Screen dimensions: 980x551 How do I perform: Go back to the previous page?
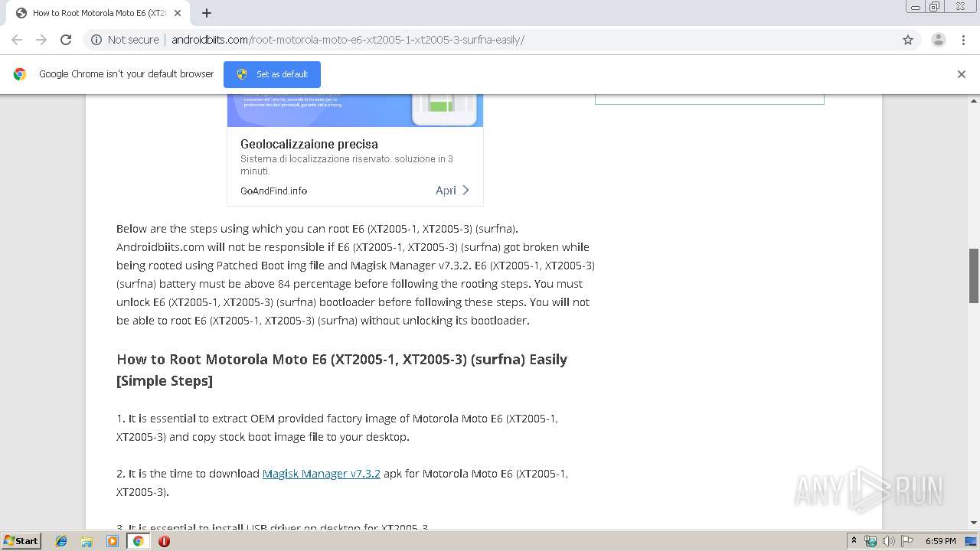click(17, 40)
